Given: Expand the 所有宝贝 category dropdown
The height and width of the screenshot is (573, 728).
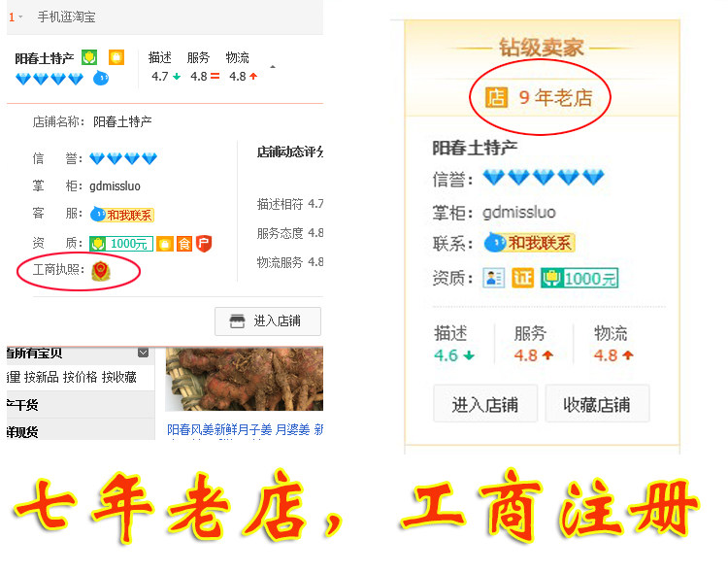Looking at the screenshot, I should (x=144, y=353).
